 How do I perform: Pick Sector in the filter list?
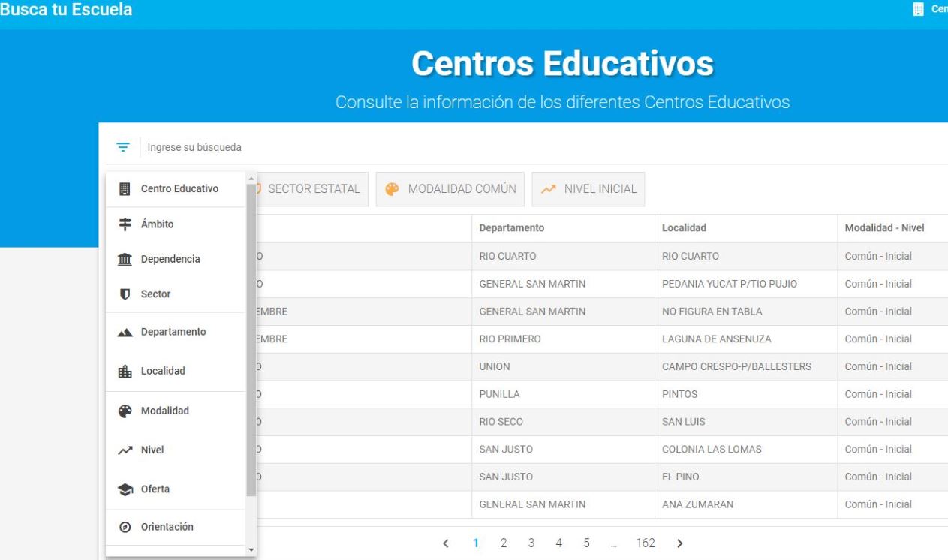(176, 294)
